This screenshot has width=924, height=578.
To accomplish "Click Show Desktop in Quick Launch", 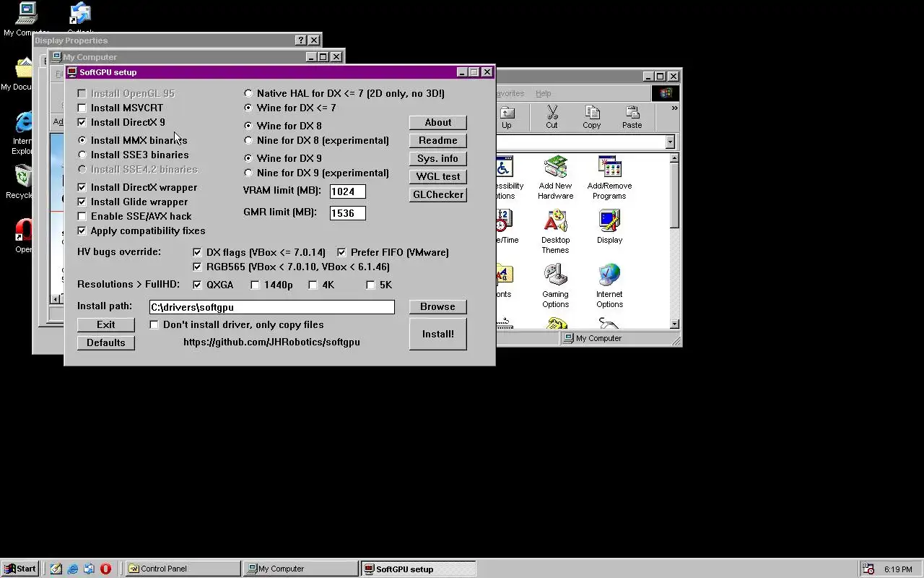I will click(56, 569).
